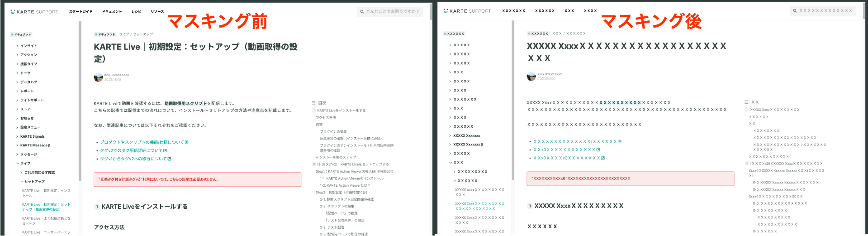Image resolution: width=868 pixels, height=236 pixels.
Task: Jump to TOC entry インストール後のステップ
Action: 336,157
